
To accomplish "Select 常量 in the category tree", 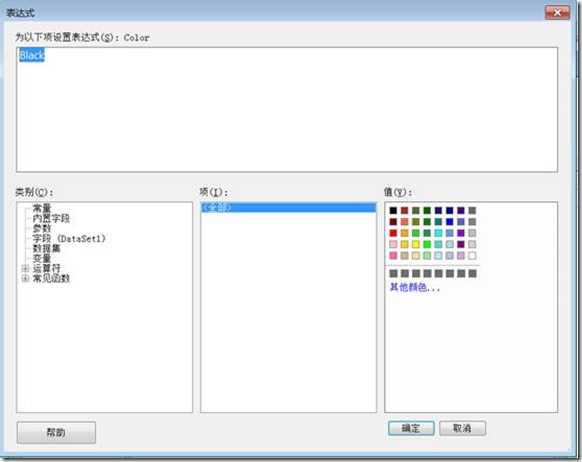I will (42, 208).
